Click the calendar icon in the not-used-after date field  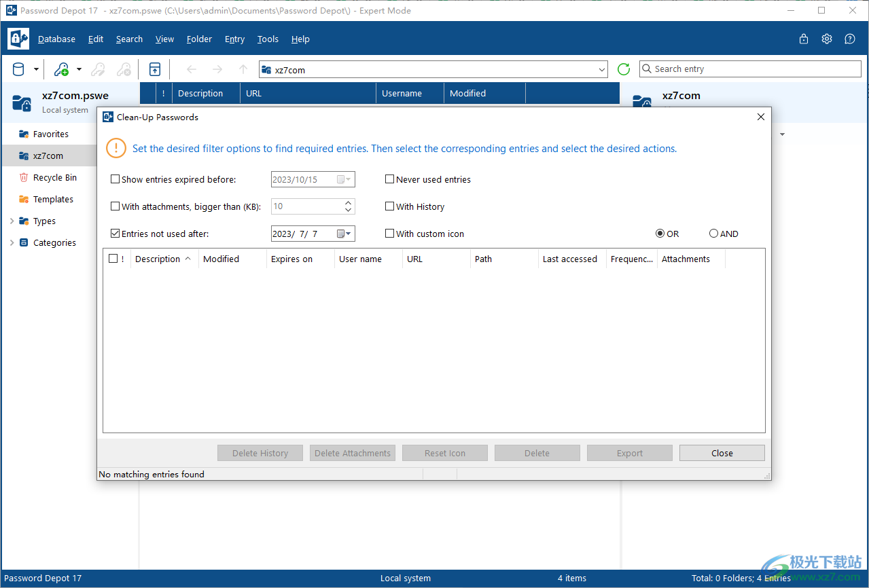340,234
